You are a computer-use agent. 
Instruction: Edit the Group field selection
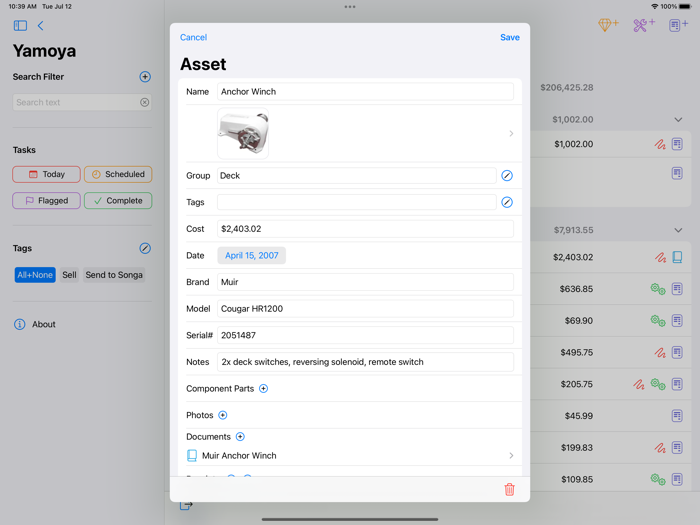(x=507, y=175)
